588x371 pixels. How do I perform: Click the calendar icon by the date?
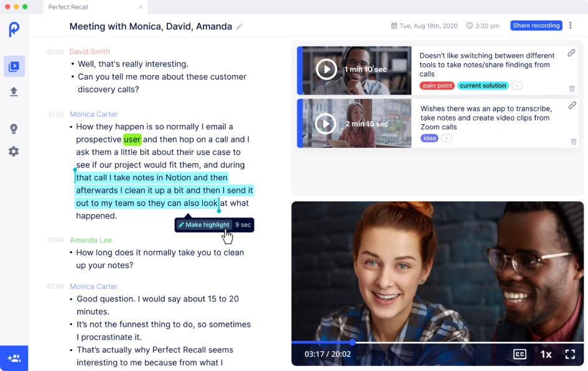click(394, 26)
